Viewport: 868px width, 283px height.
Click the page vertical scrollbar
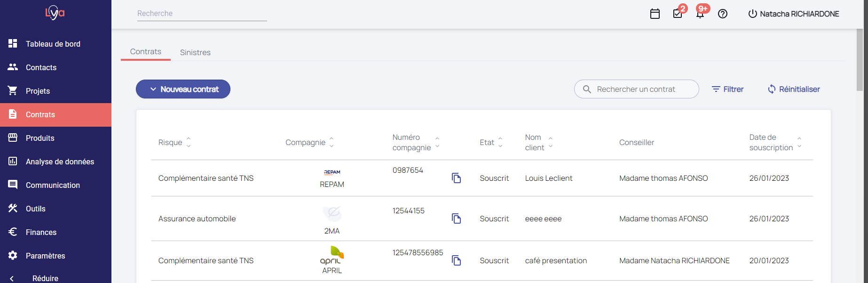[x=860, y=60]
